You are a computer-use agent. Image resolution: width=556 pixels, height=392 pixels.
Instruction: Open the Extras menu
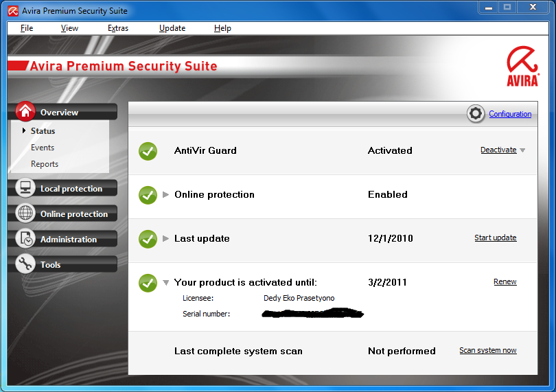pos(118,28)
